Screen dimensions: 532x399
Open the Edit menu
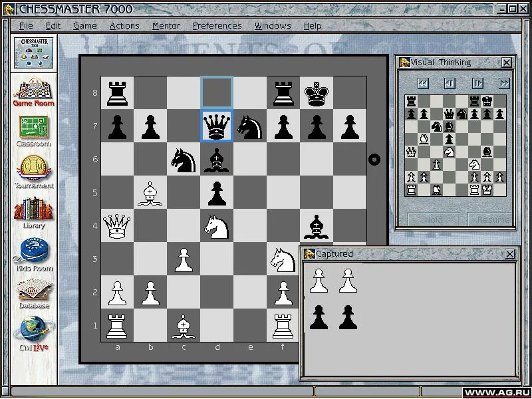point(53,26)
